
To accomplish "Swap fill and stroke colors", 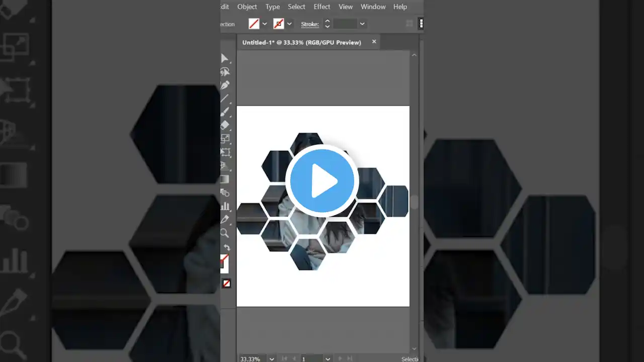I will (227, 248).
